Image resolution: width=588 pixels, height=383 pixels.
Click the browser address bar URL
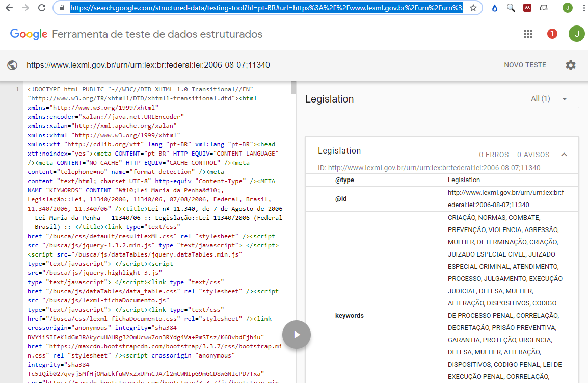click(266, 8)
